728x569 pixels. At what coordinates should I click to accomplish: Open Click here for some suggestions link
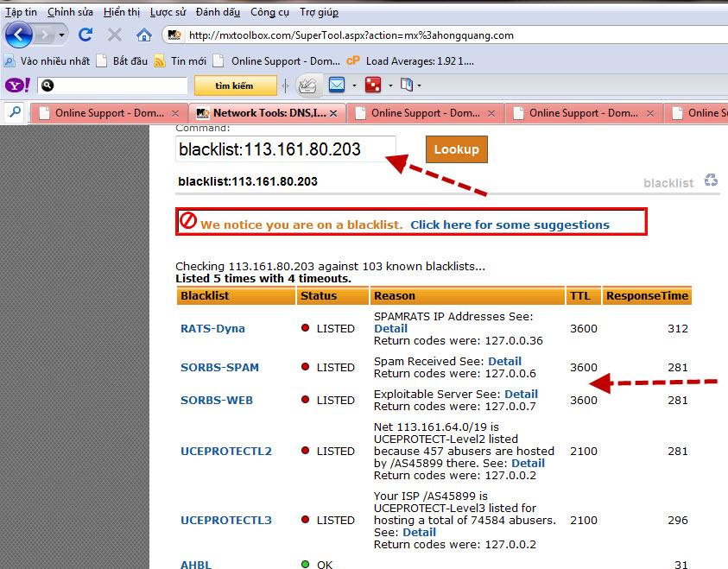tap(510, 224)
